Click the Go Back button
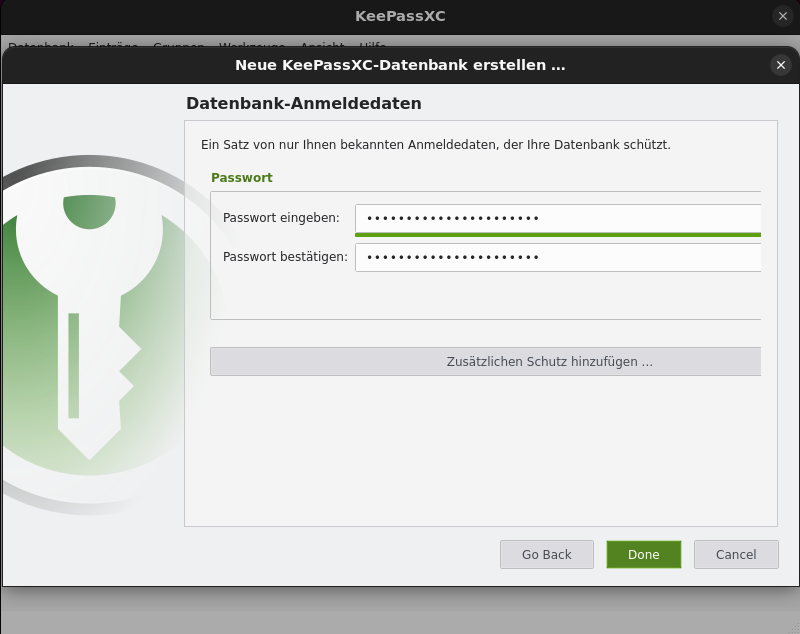800x634 pixels. point(546,554)
